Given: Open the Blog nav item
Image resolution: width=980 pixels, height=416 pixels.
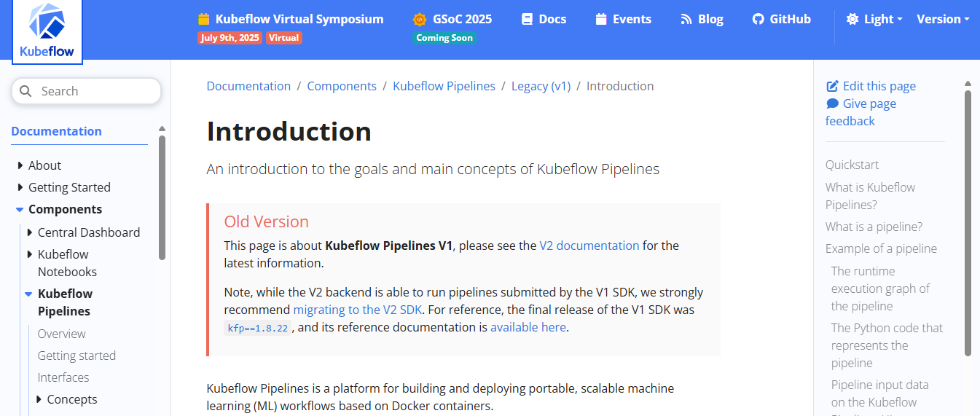Looking at the screenshot, I should 702,20.
